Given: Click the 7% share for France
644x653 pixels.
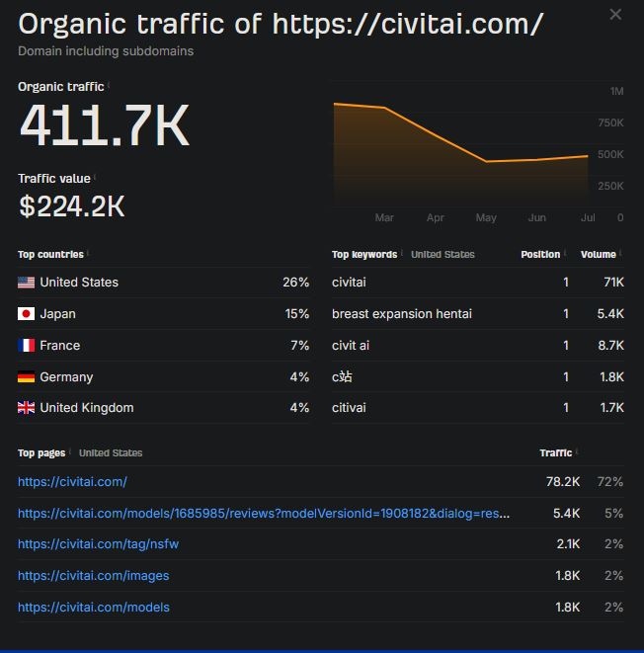Looking at the screenshot, I should pos(299,345).
